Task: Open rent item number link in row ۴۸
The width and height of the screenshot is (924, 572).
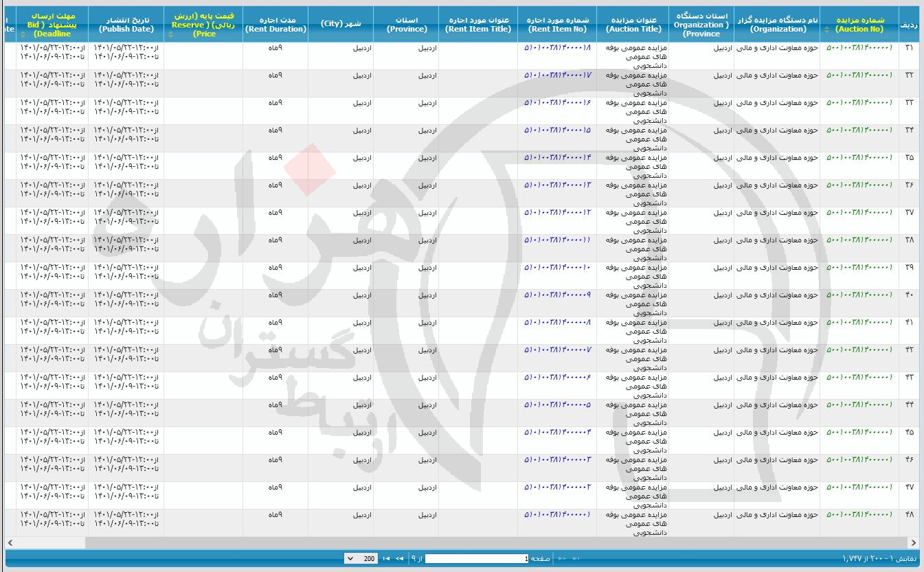Action: coord(557,514)
